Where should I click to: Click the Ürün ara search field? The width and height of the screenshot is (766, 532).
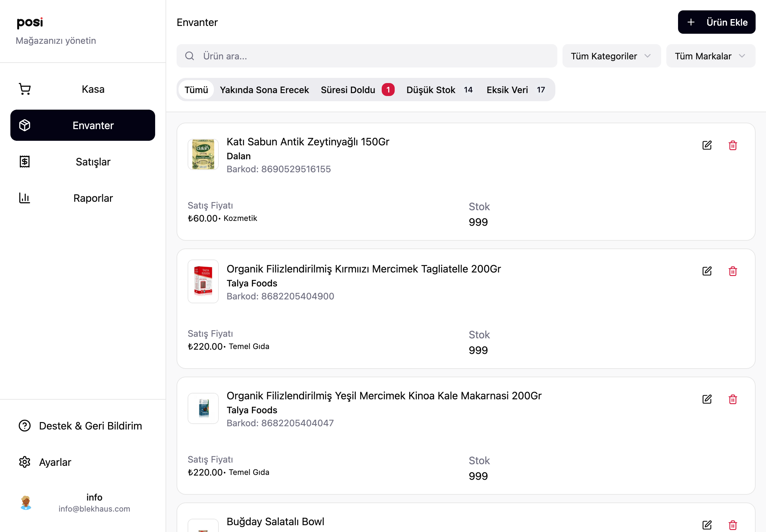coord(367,56)
